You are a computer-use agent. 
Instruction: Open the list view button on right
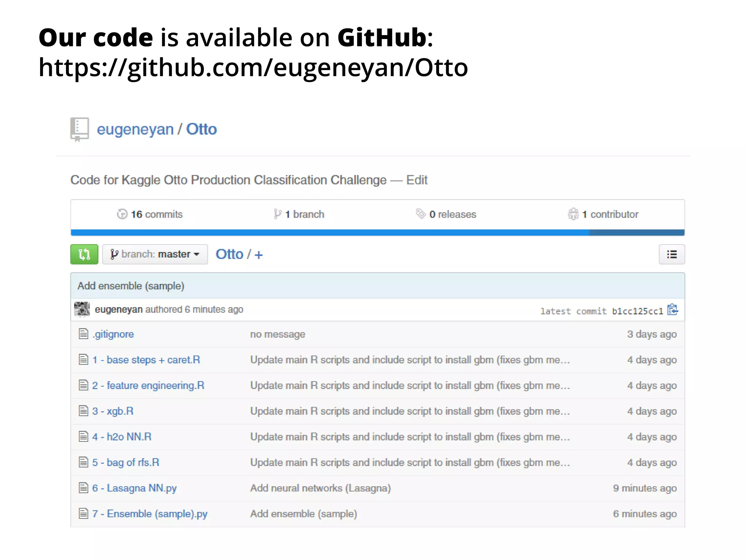click(x=672, y=254)
